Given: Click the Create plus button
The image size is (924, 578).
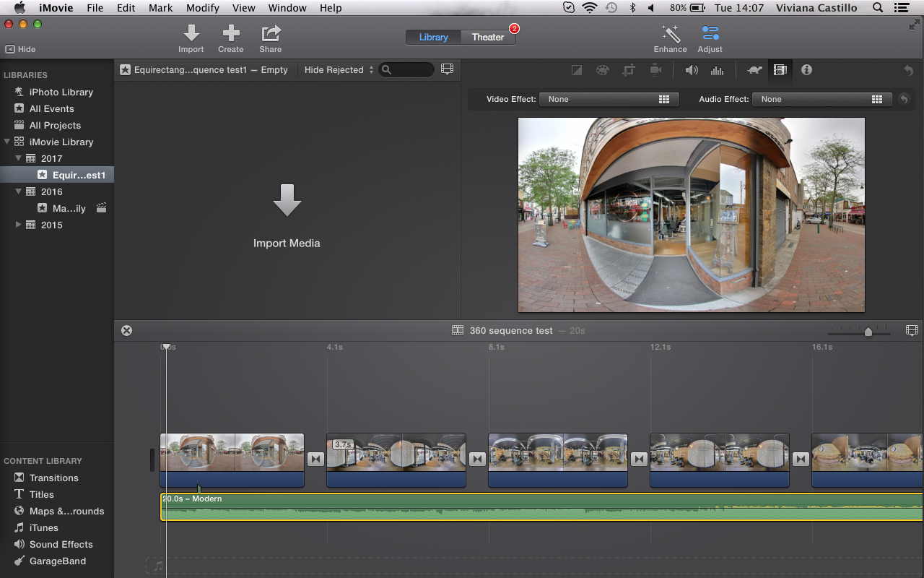Looking at the screenshot, I should click(x=231, y=33).
